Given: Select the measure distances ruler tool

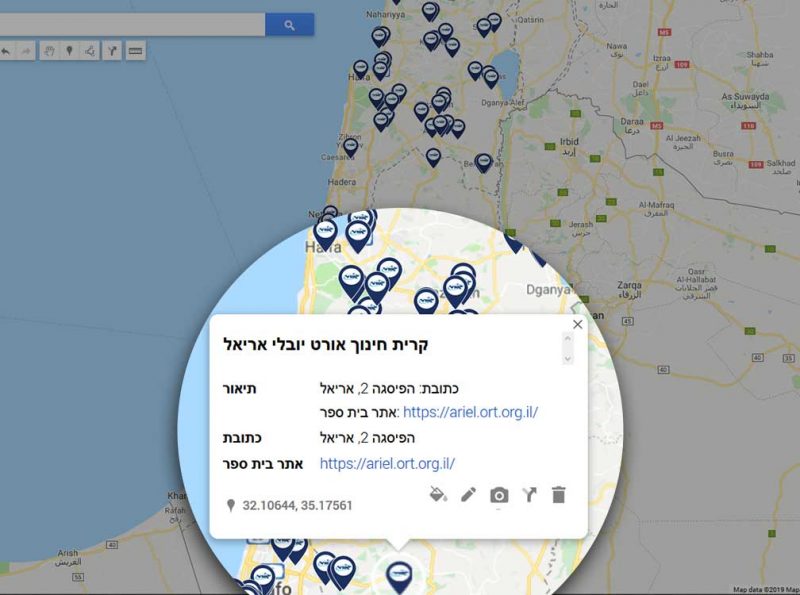Looking at the screenshot, I should click(x=135, y=51).
